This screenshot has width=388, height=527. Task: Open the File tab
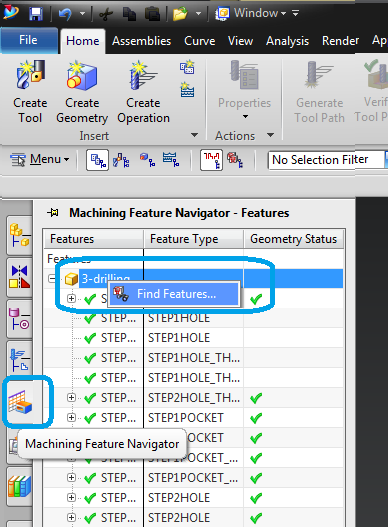coord(29,40)
